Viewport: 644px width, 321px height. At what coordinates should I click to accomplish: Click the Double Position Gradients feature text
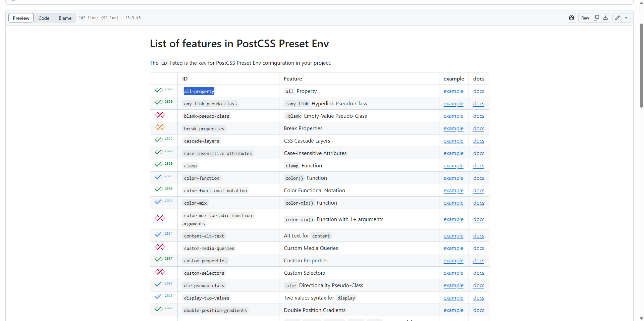tap(315, 310)
